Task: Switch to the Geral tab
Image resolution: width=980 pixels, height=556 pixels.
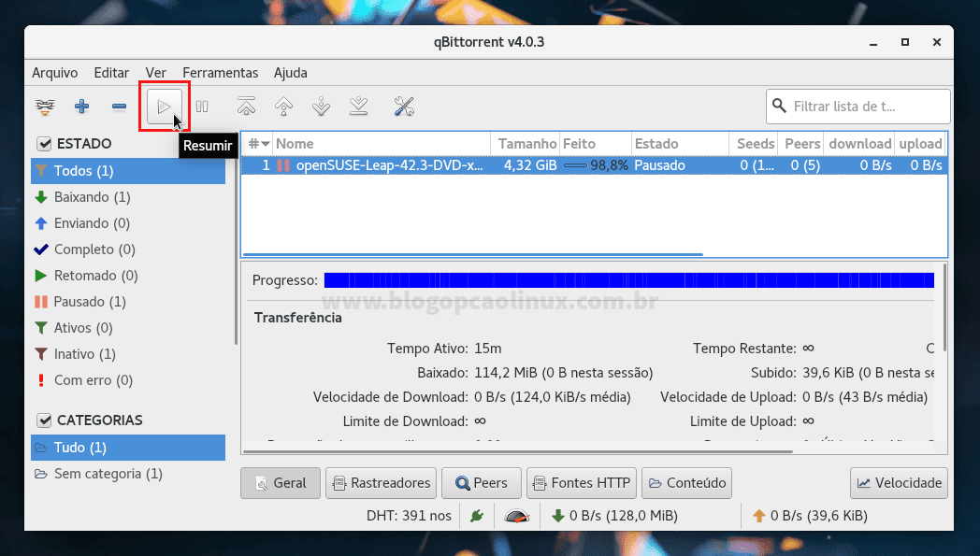Action: (281, 483)
